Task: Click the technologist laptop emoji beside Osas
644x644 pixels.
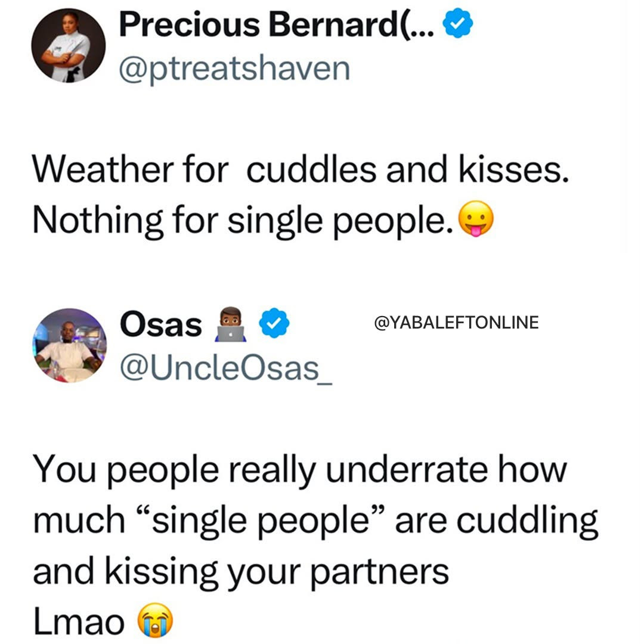Action: click(x=231, y=324)
